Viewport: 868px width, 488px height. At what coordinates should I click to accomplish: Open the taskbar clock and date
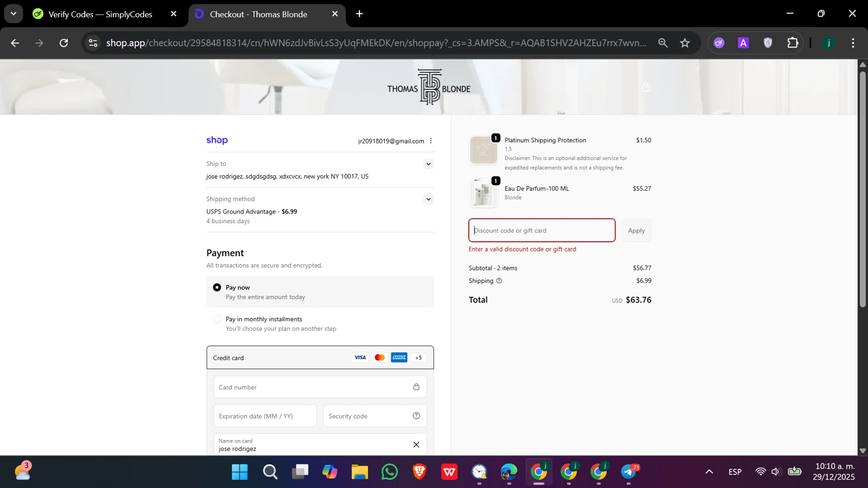click(x=834, y=472)
